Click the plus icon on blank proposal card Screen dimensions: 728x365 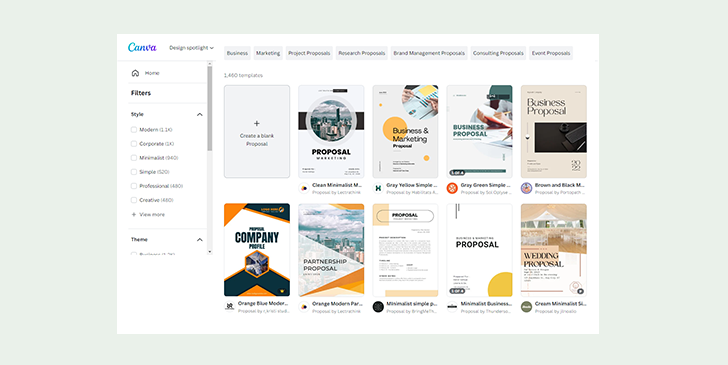pos(257,124)
